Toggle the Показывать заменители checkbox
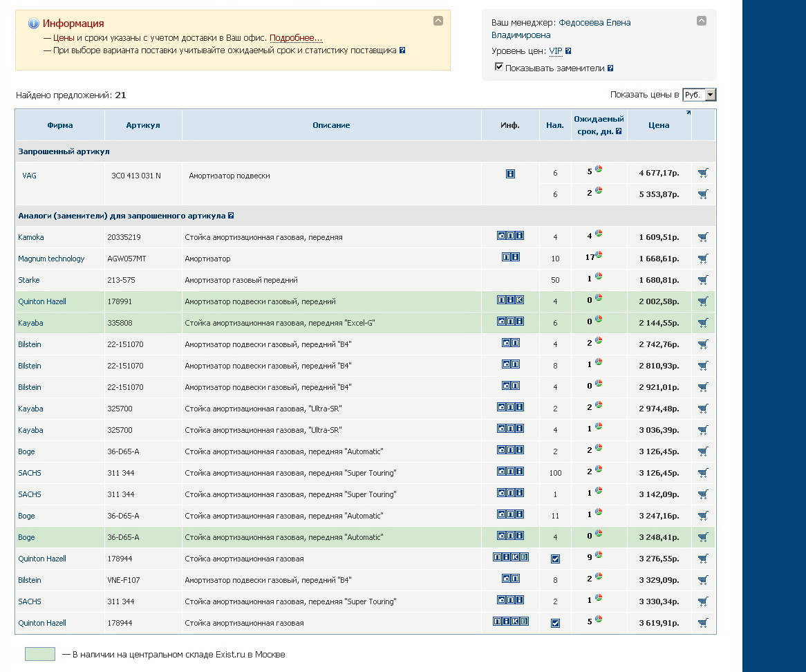806x672 pixels. click(498, 67)
